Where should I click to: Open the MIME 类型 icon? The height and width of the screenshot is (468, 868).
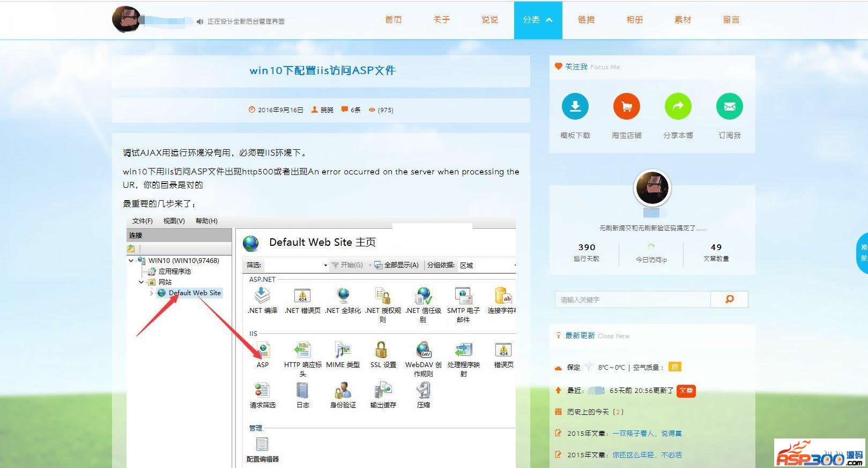coord(343,350)
